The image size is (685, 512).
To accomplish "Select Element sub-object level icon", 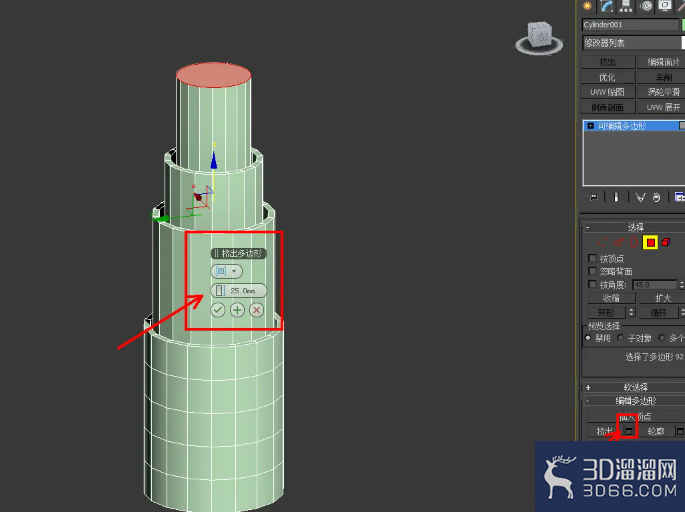I will (x=666, y=242).
